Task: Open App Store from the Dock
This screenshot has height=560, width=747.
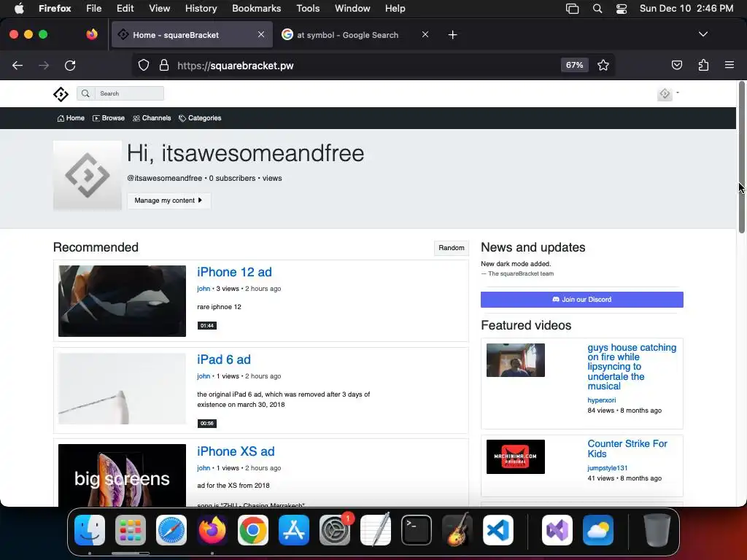Action: click(294, 530)
